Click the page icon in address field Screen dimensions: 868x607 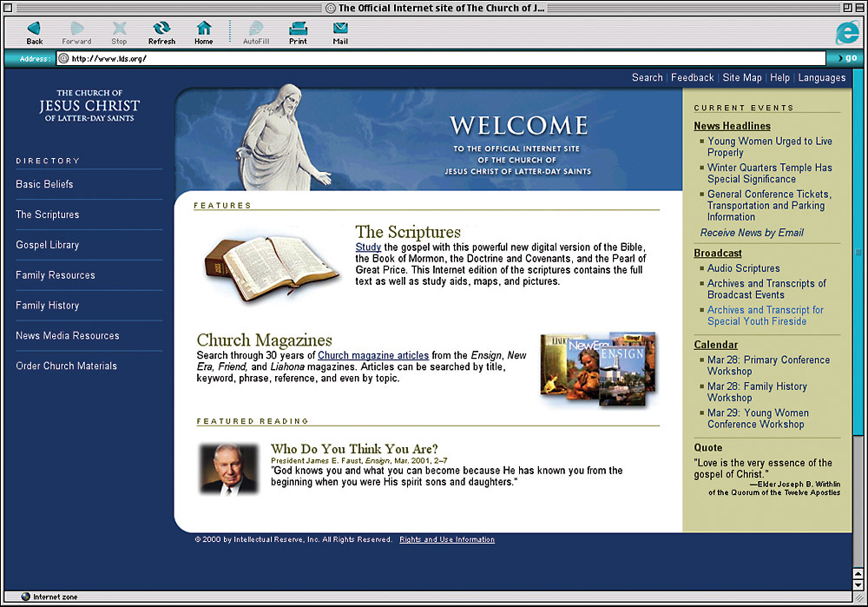click(63, 58)
